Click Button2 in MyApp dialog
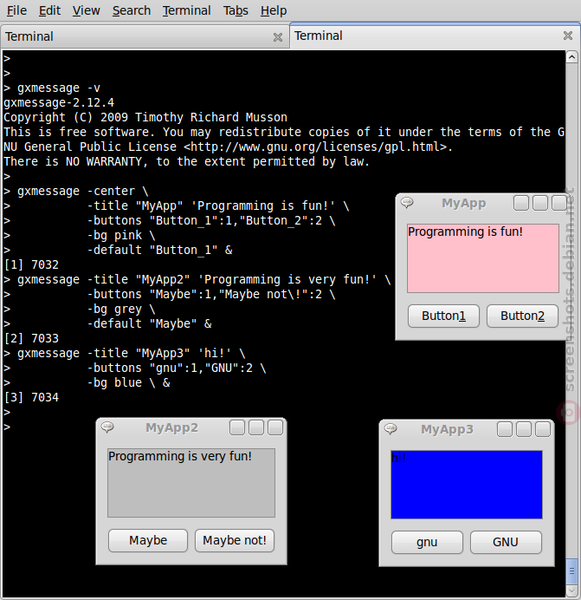This screenshot has height=600, width=581. click(522, 316)
